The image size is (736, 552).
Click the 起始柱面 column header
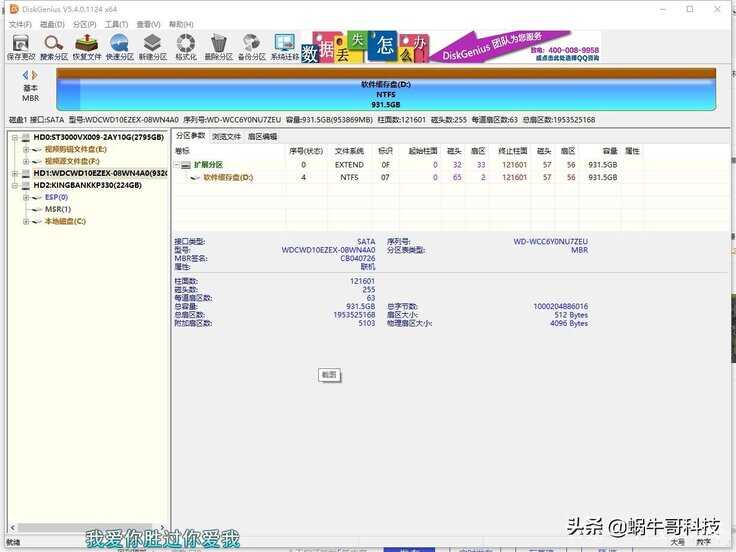point(423,151)
